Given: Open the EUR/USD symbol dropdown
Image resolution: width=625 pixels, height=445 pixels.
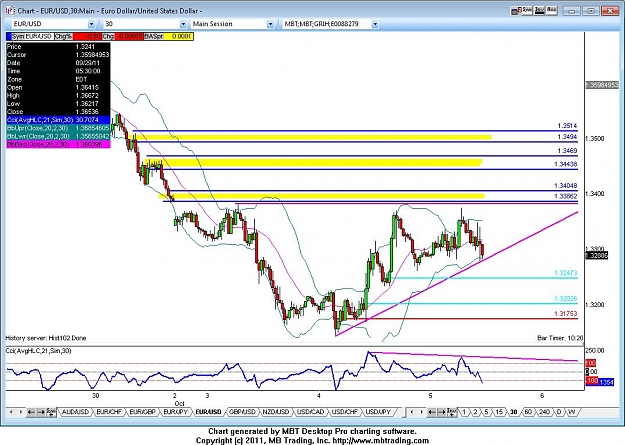Looking at the screenshot, I should 91,24.
